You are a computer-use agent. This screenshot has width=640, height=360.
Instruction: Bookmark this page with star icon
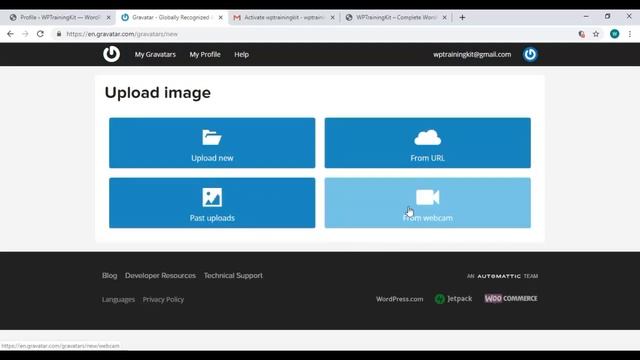coord(596,34)
